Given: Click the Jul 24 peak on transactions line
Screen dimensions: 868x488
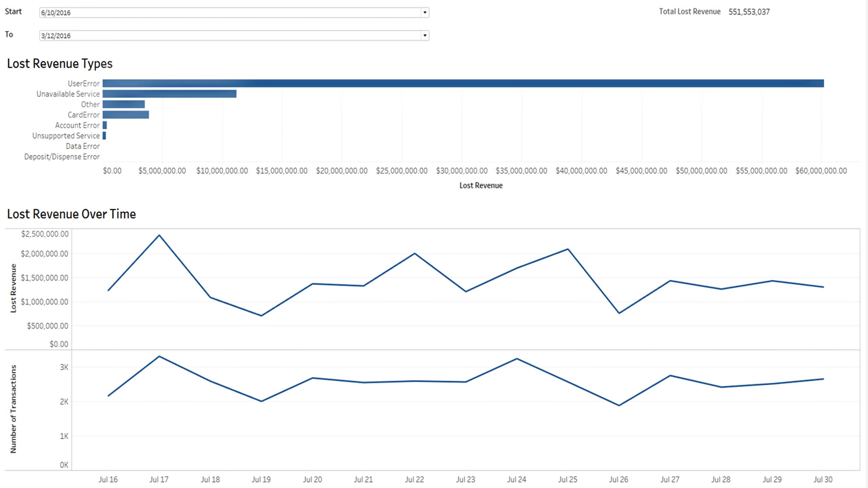Looking at the screenshot, I should click(517, 359).
